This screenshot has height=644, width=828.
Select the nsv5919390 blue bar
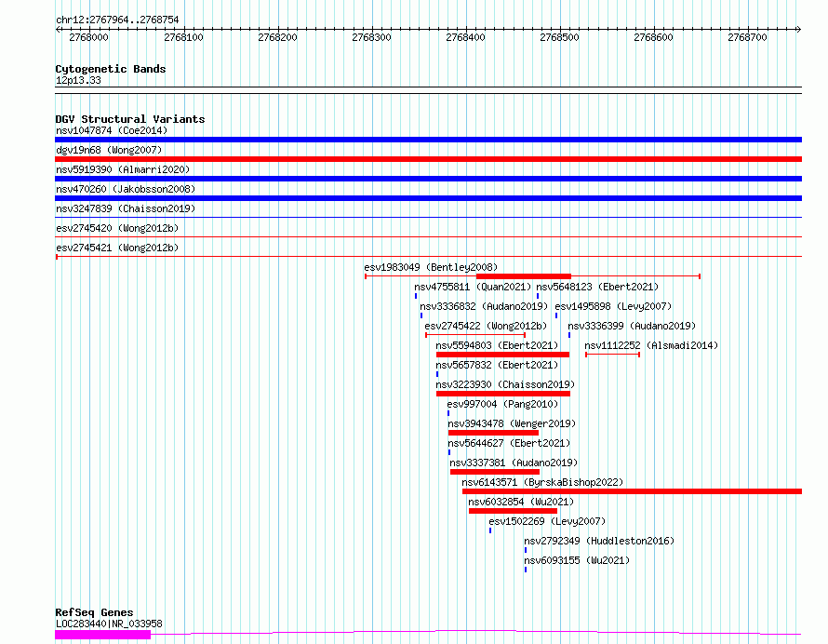click(428, 179)
